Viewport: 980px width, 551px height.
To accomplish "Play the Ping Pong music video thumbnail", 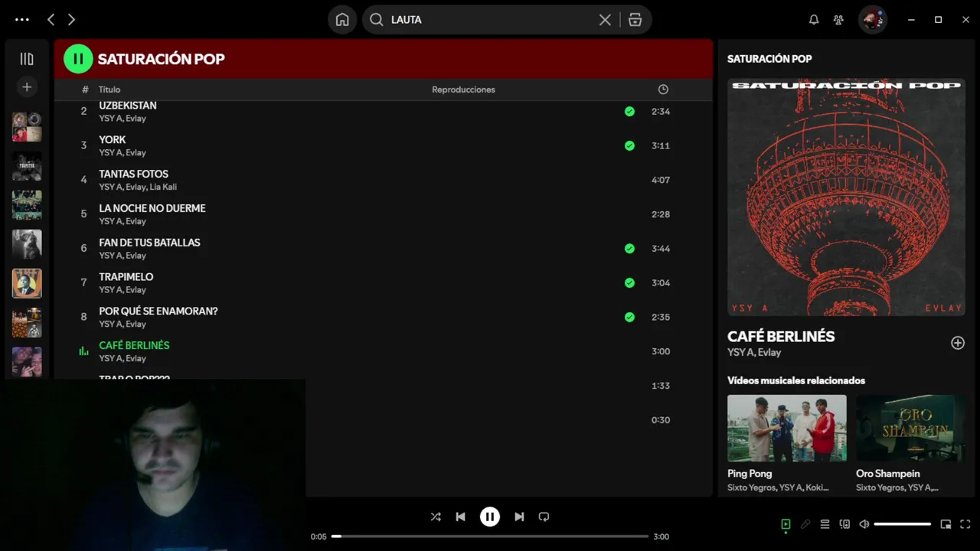I will coord(787,428).
